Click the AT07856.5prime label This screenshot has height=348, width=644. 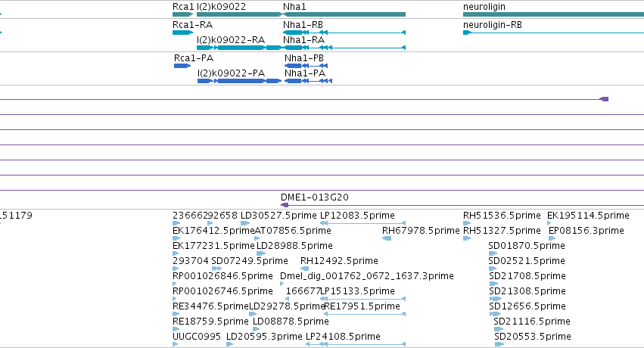coord(293,231)
